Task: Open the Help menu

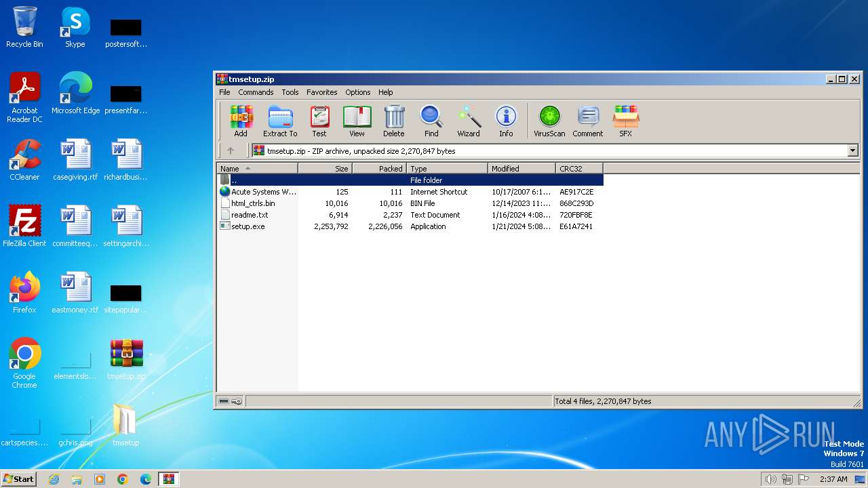Action: 385,92
